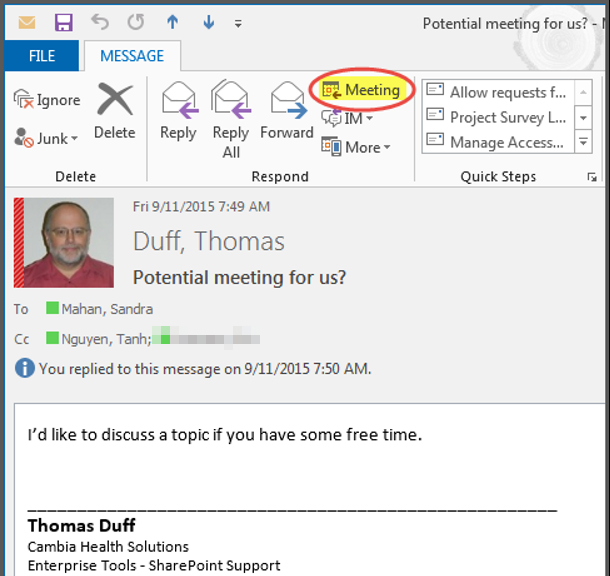Open the Junk dropdown menu
Viewport: 610px width, 576px height.
(x=47, y=139)
